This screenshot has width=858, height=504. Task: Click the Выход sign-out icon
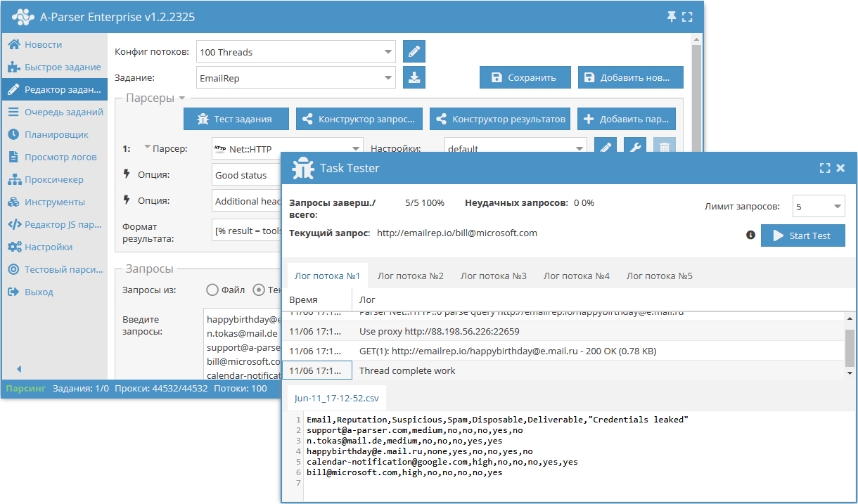(x=13, y=292)
